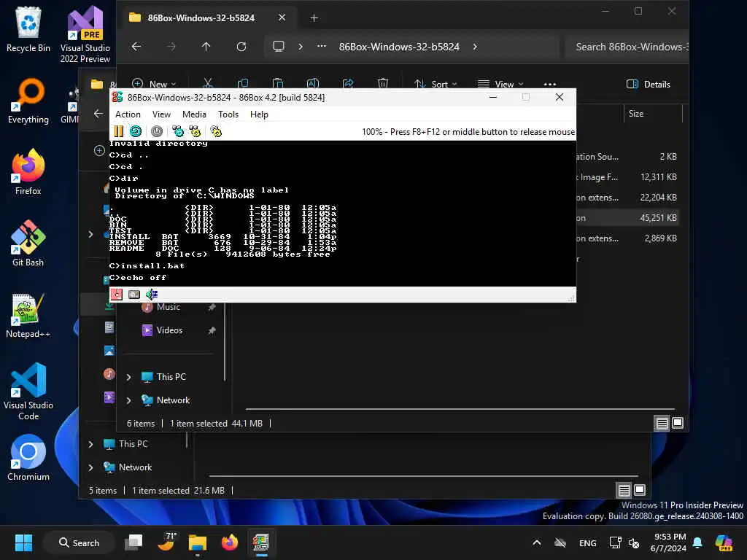This screenshot has height=560, width=747.
Task: Open the Action menu in 86Box
Action: (x=128, y=114)
